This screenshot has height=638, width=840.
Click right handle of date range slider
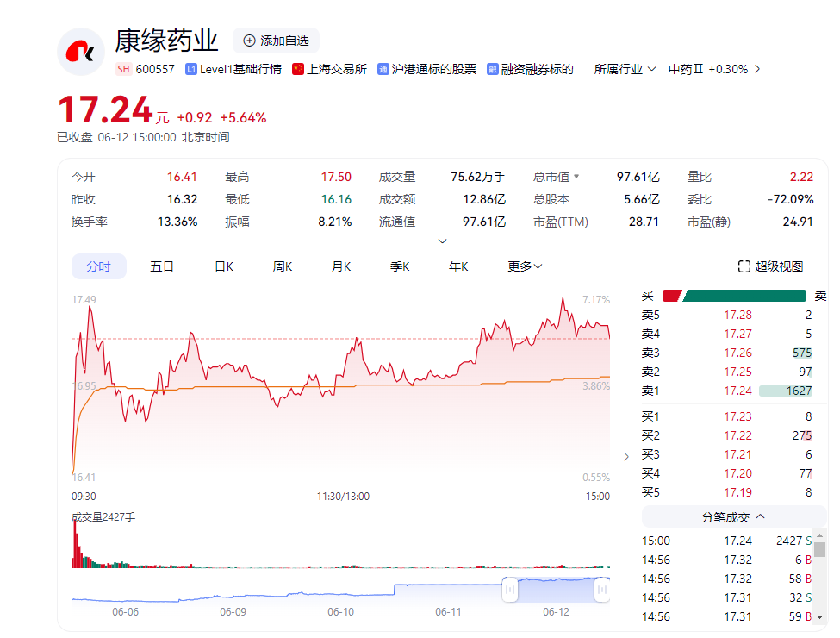(602, 590)
